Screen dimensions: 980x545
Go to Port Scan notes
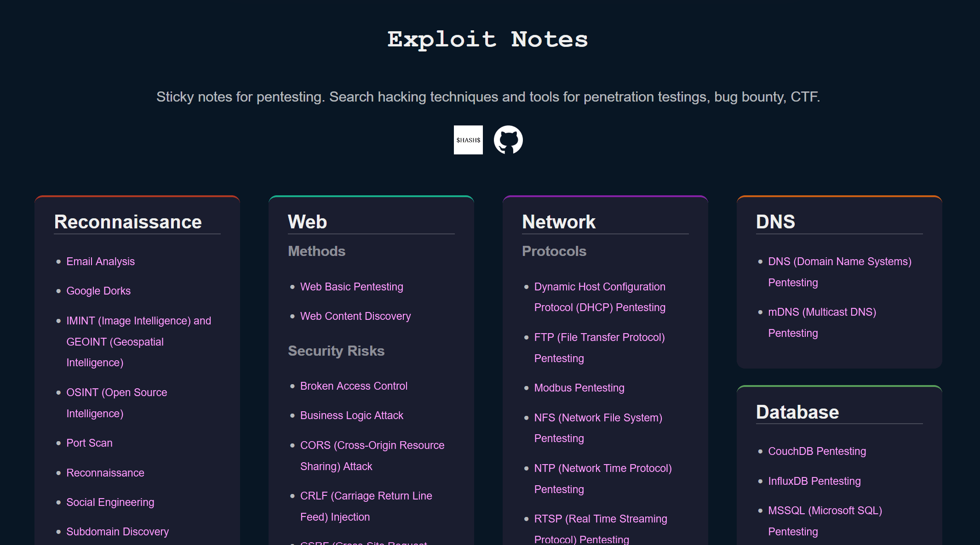pyautogui.click(x=89, y=443)
